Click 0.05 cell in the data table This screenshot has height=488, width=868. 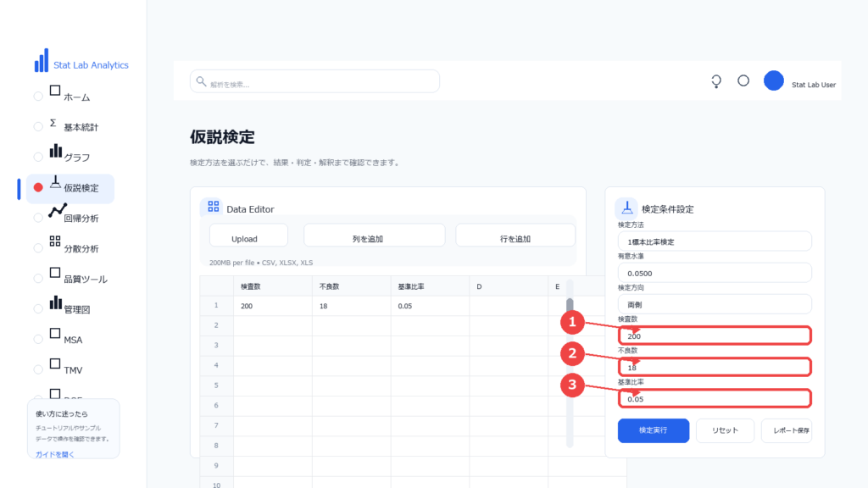430,306
